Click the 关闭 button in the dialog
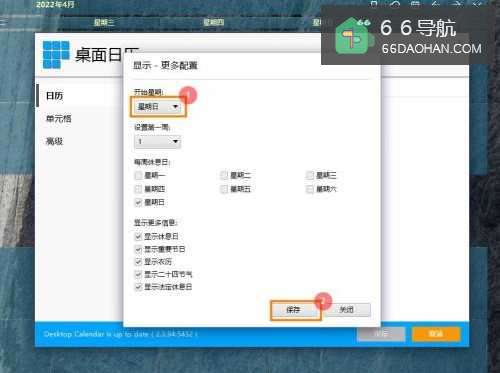Screen dimensions: 500x373 (347, 310)
